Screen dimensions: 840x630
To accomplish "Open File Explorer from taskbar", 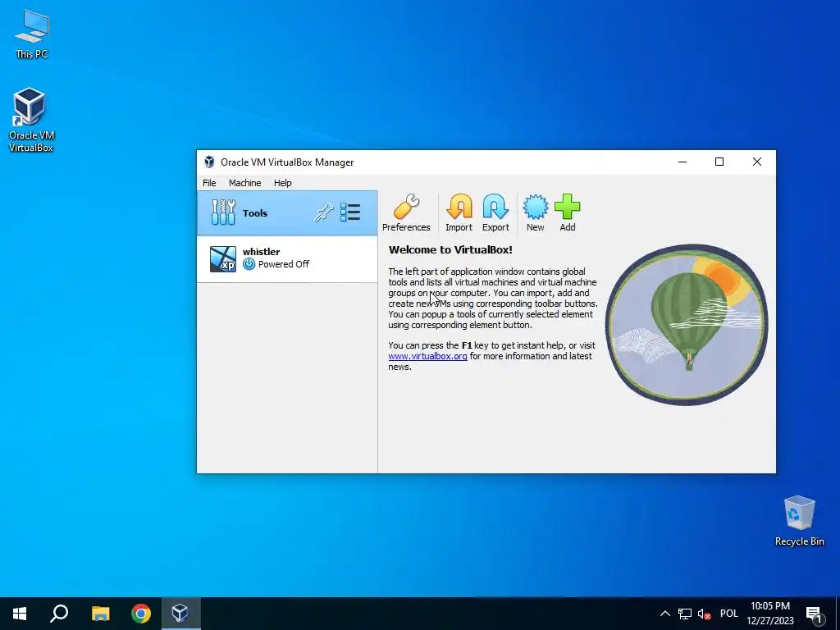I will [100, 614].
